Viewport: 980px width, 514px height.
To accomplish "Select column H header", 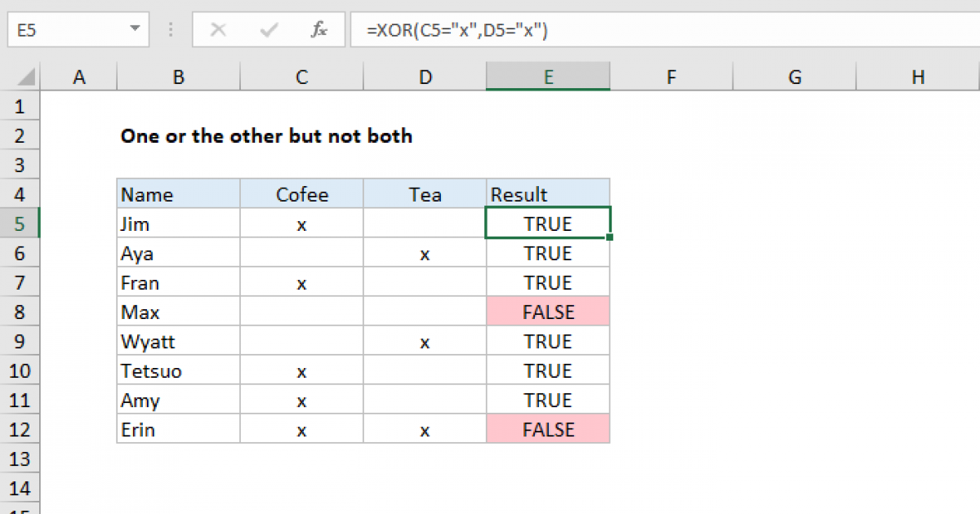I will (x=918, y=78).
